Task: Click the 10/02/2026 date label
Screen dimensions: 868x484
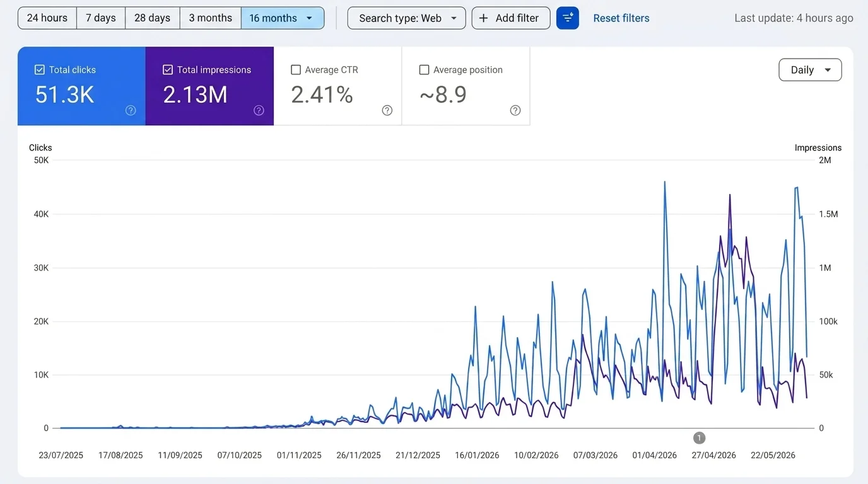Action: (536, 455)
